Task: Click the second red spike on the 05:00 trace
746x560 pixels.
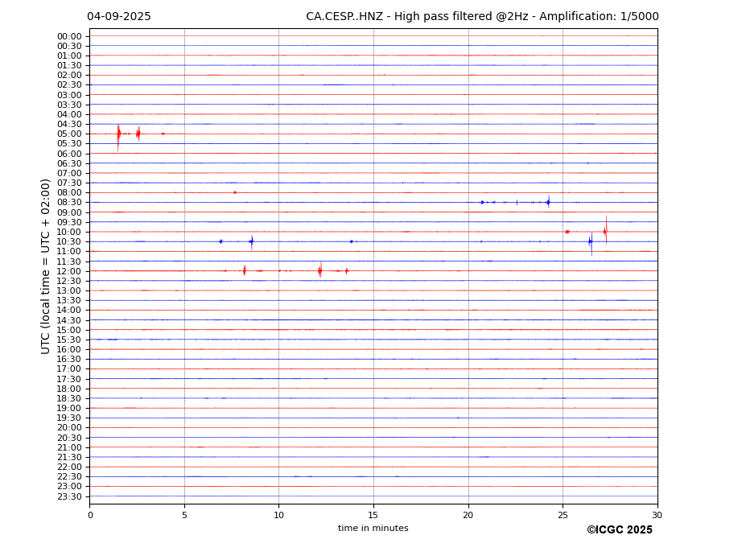Action: (138, 134)
